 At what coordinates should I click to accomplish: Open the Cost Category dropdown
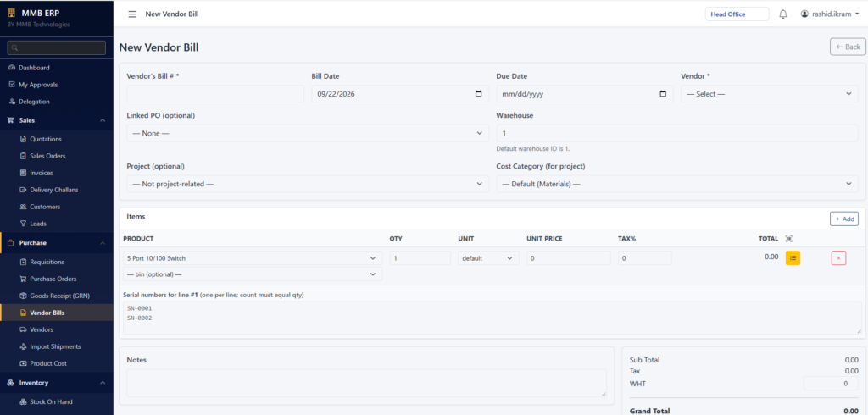pyautogui.click(x=677, y=184)
